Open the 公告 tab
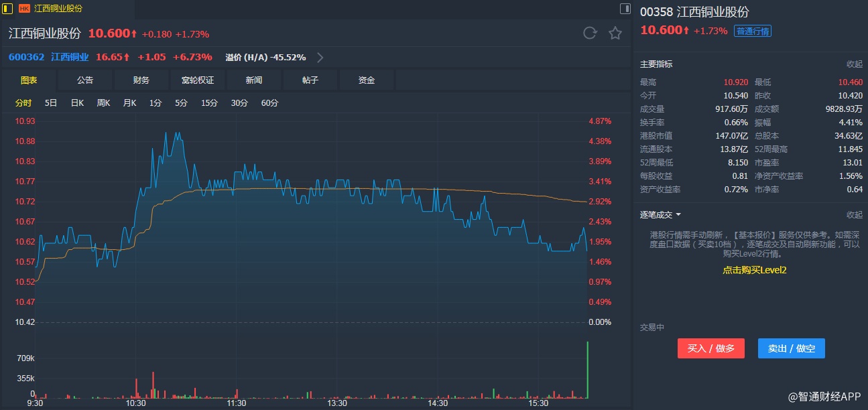The height and width of the screenshot is (410, 868). (x=85, y=80)
